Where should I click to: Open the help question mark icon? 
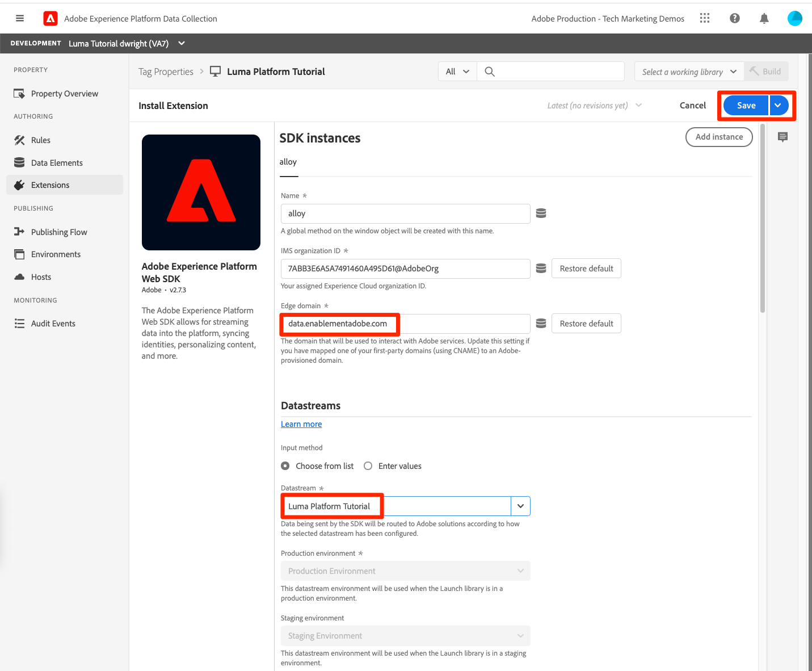click(x=735, y=18)
